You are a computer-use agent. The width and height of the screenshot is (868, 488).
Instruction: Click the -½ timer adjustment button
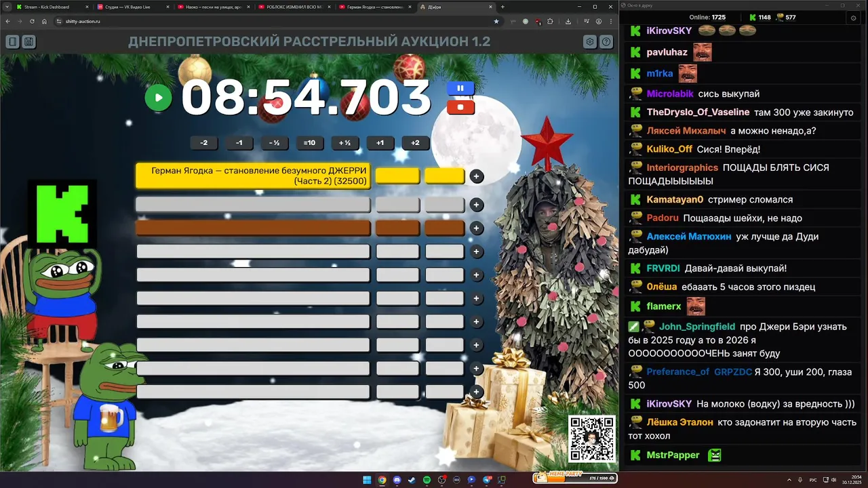pyautogui.click(x=275, y=143)
